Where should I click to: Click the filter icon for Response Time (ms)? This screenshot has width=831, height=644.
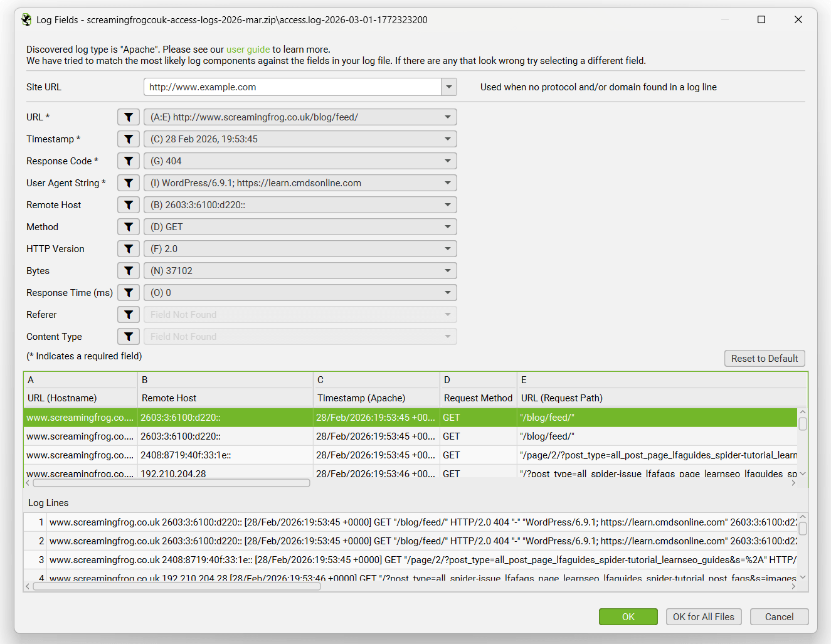click(x=129, y=293)
